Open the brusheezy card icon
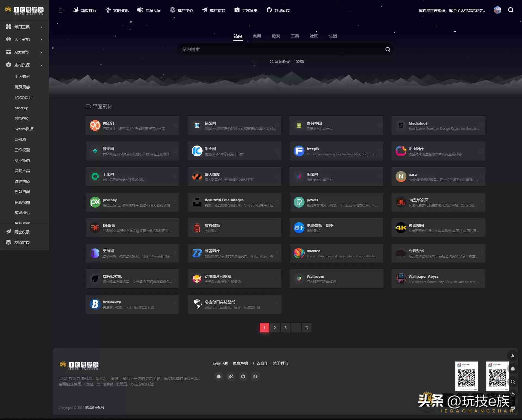The width and height of the screenshot is (522, 420). coord(95,304)
